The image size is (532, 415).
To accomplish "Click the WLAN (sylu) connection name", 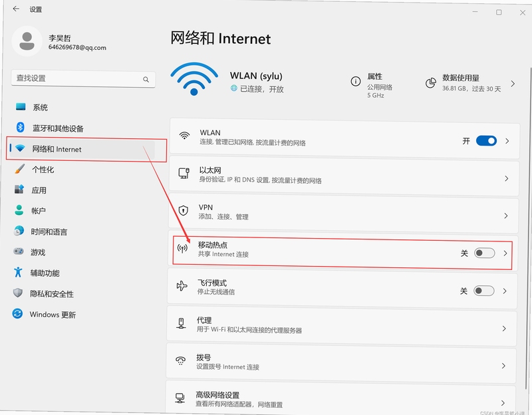I will (256, 76).
